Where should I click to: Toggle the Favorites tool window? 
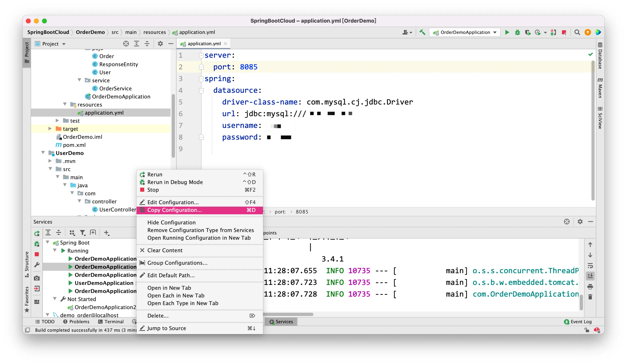[x=27, y=300]
